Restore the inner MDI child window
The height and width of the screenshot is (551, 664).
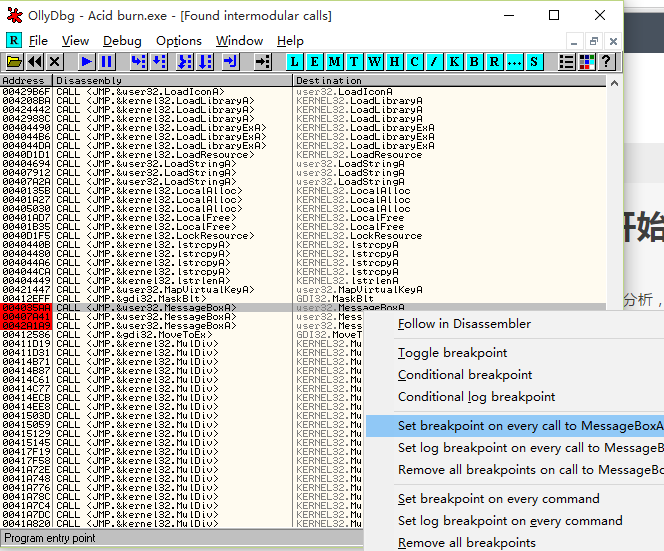pyautogui.click(x=594, y=42)
